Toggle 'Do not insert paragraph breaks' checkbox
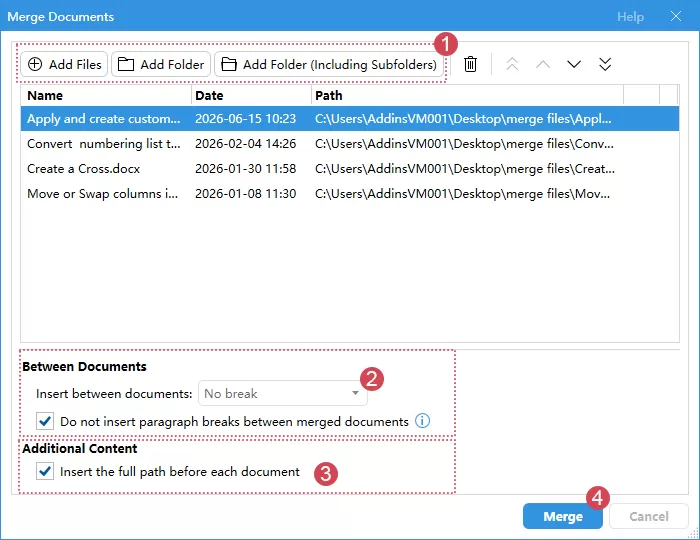The height and width of the screenshot is (540, 700). 45,421
